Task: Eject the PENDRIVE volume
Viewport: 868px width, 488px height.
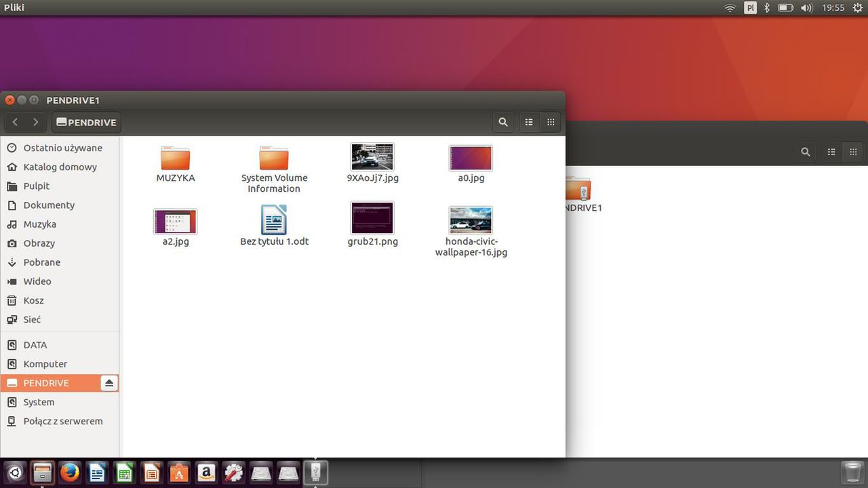Action: [109, 383]
